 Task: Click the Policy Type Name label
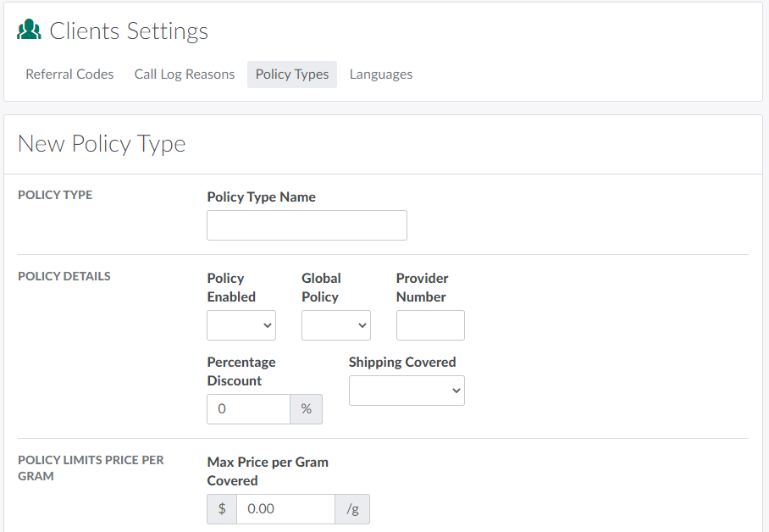point(261,197)
